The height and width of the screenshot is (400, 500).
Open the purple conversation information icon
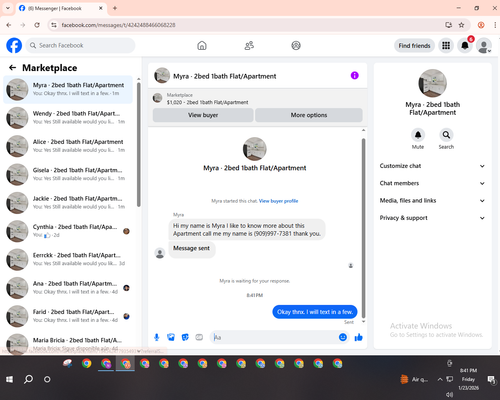point(355,76)
